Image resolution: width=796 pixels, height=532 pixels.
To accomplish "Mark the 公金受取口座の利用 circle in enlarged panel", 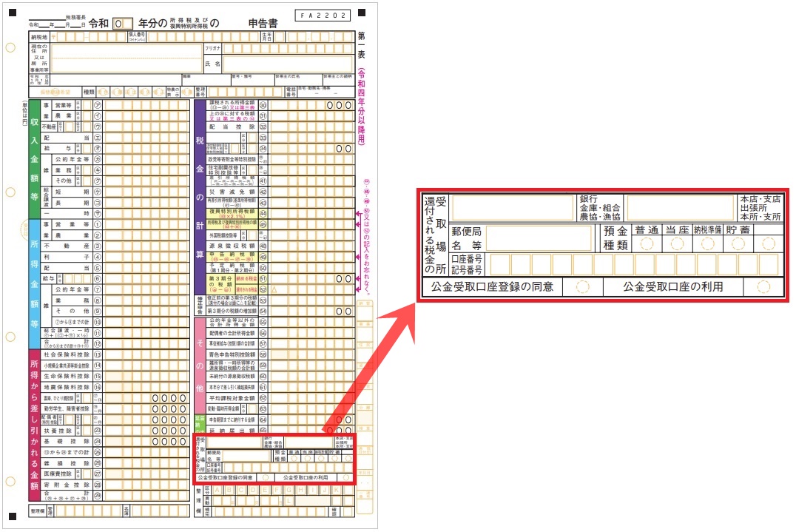I will tap(763, 287).
